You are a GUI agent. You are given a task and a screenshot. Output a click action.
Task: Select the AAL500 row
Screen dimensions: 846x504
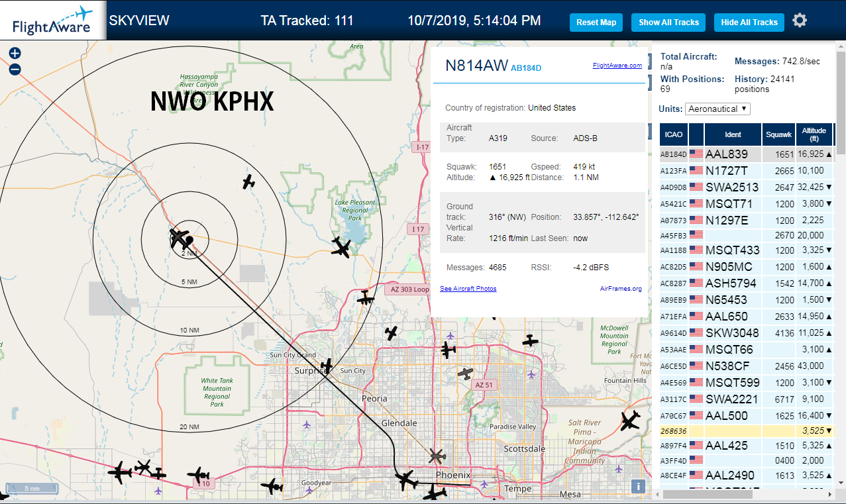[x=747, y=415]
